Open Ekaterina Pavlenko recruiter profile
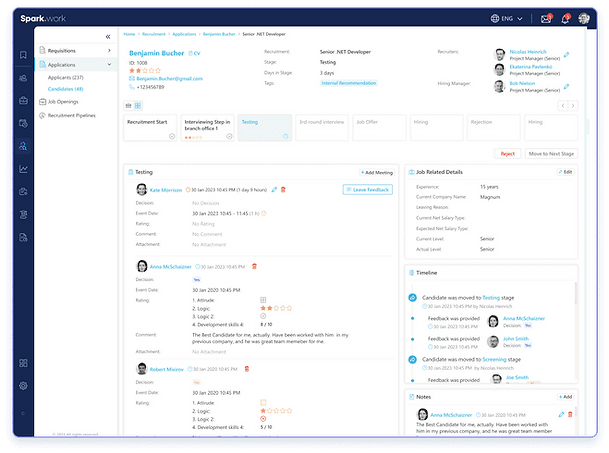This screenshot has height=453, width=609. click(x=531, y=67)
